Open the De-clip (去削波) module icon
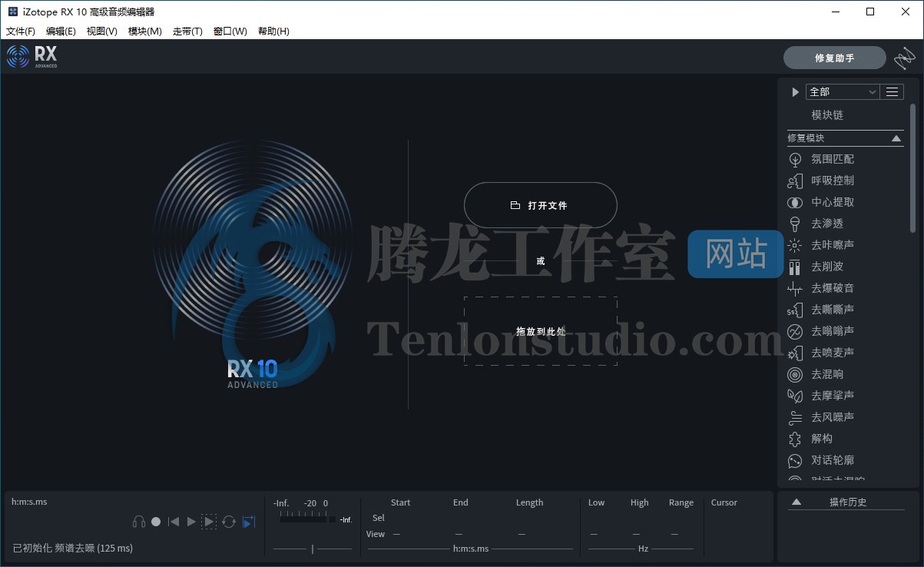The height and width of the screenshot is (567, 924). point(795,267)
